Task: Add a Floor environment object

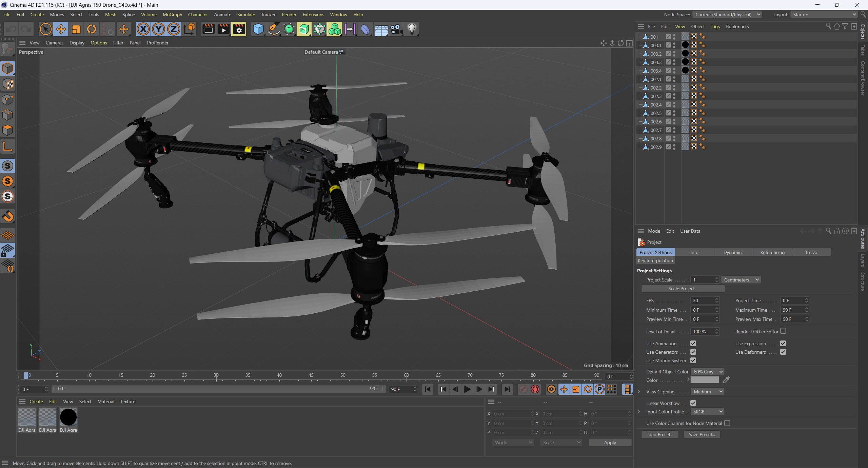Action: point(381,29)
